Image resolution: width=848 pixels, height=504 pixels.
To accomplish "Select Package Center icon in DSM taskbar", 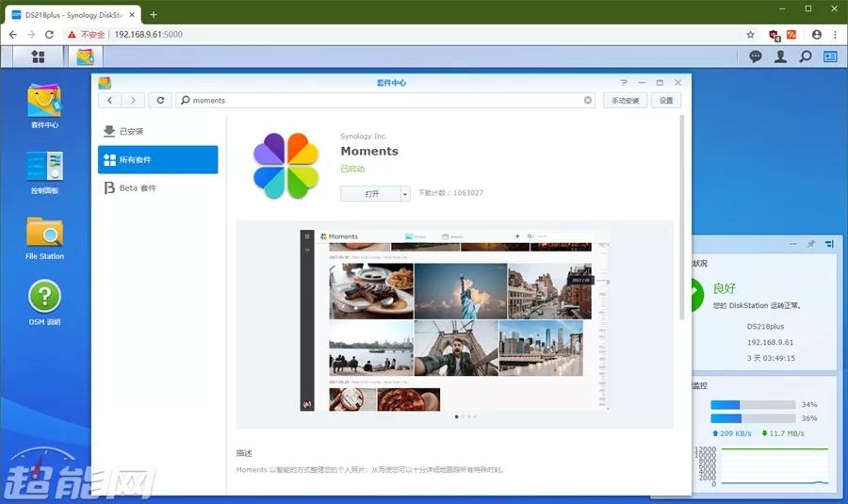I will coord(85,57).
